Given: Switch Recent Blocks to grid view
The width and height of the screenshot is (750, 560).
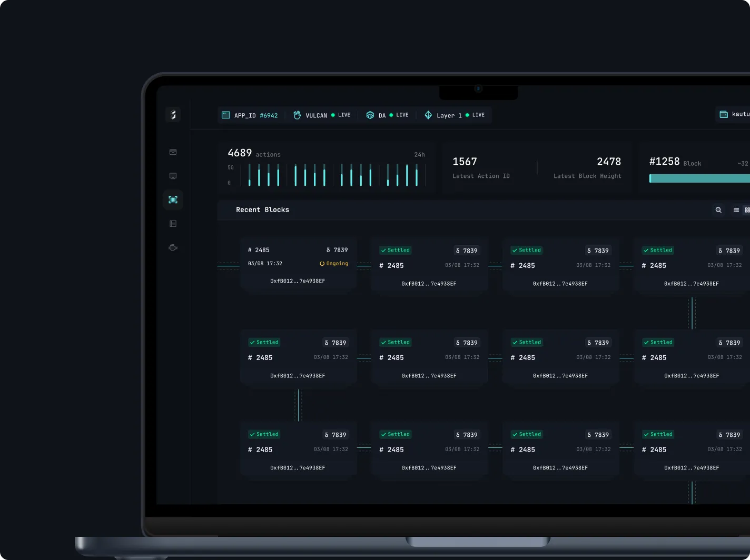Looking at the screenshot, I should 747,210.
